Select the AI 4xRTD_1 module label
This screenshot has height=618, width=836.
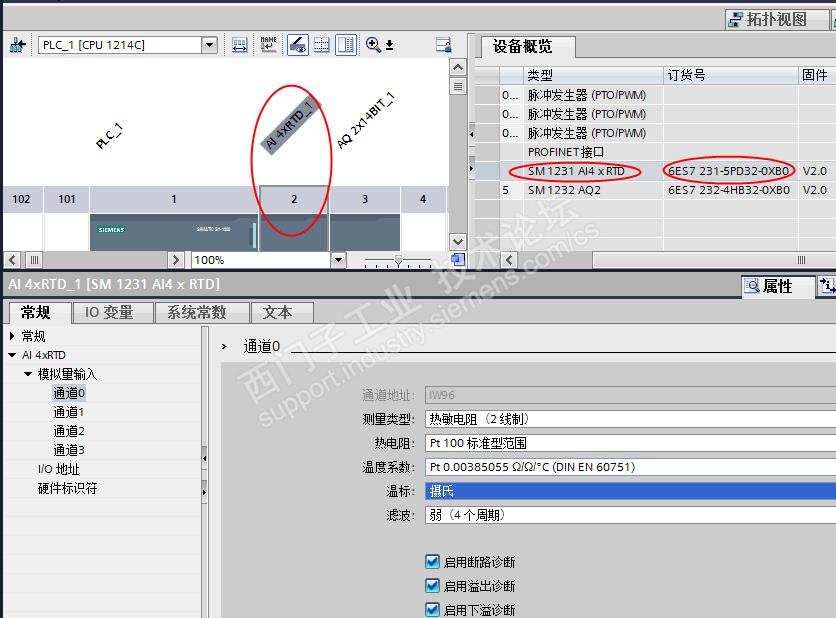pyautogui.click(x=291, y=124)
